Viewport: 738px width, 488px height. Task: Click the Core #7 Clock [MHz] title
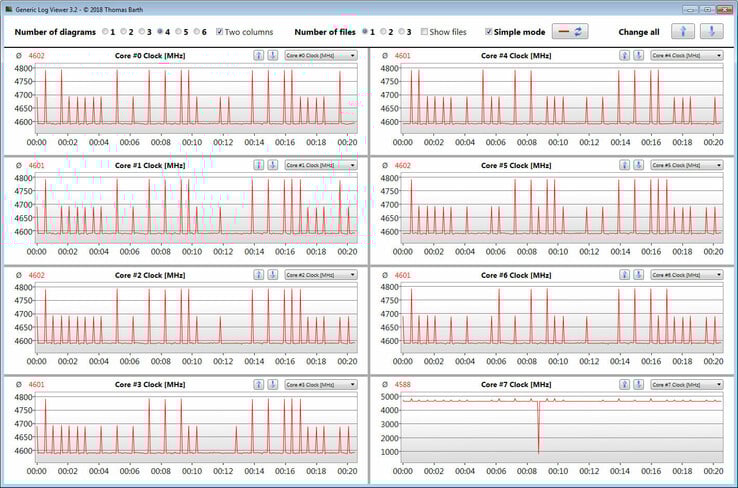coord(516,384)
